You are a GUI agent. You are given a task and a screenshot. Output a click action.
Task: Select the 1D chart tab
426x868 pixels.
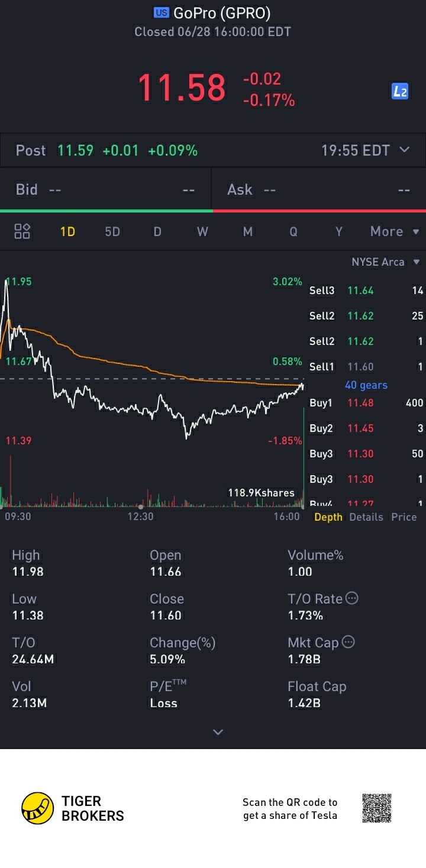(x=67, y=231)
